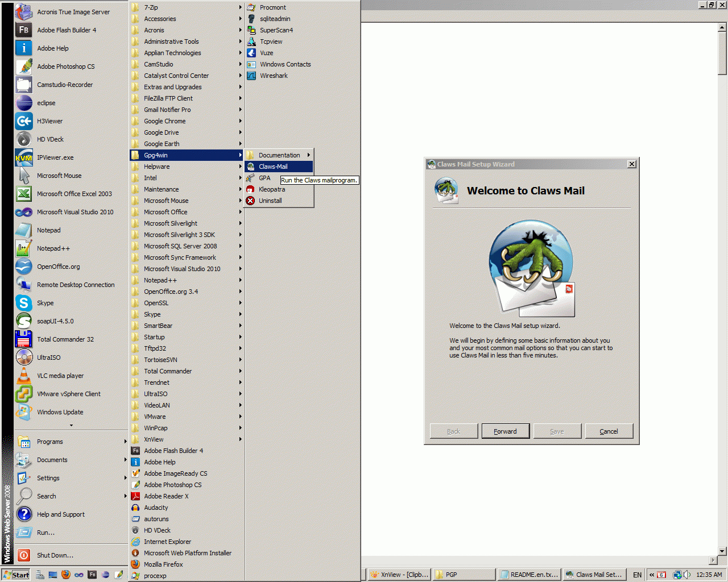
Task: Expand the Programs submenu in Start menu
Action: point(72,442)
